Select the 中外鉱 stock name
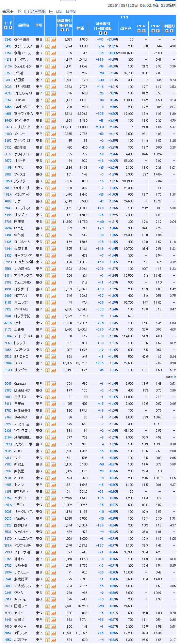 coord(19,235)
